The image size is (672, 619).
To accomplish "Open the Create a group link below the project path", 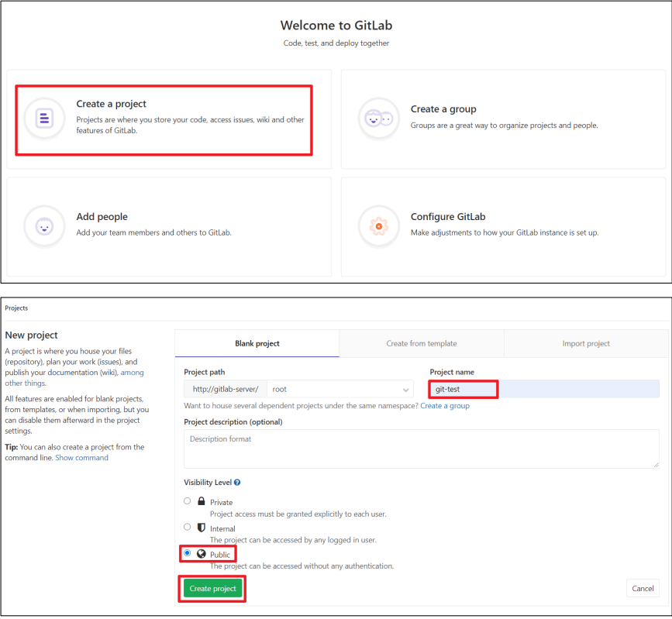I will tap(445, 406).
